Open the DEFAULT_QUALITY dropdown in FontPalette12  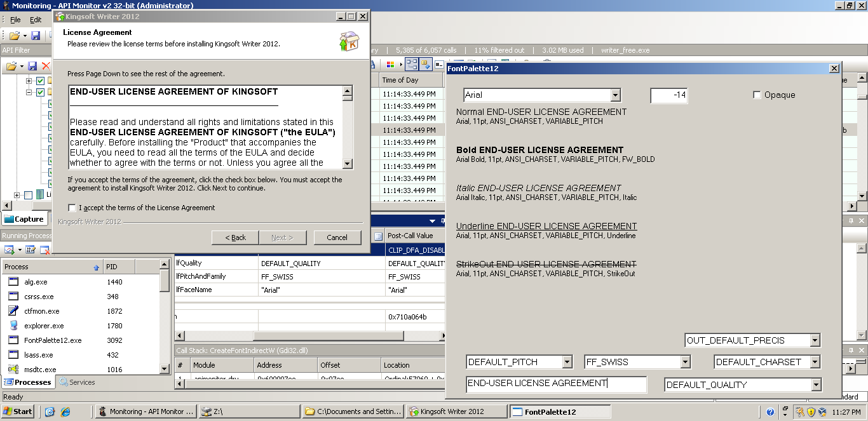815,385
